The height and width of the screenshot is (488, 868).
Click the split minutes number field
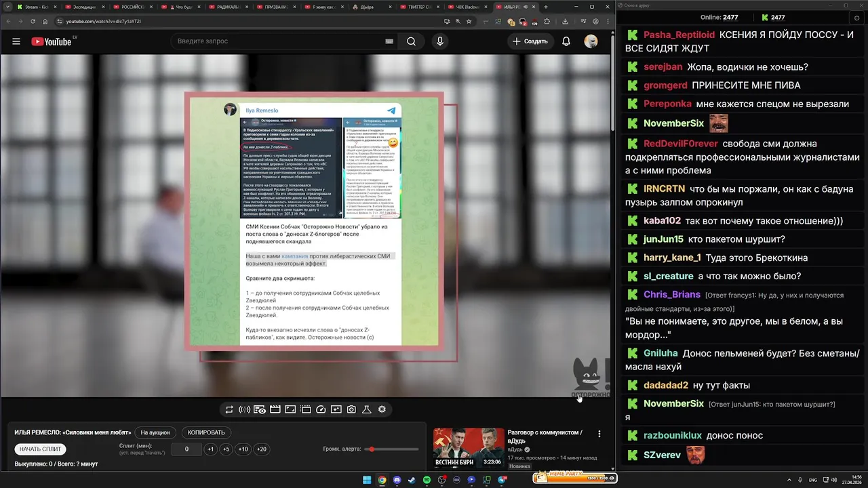point(186,449)
